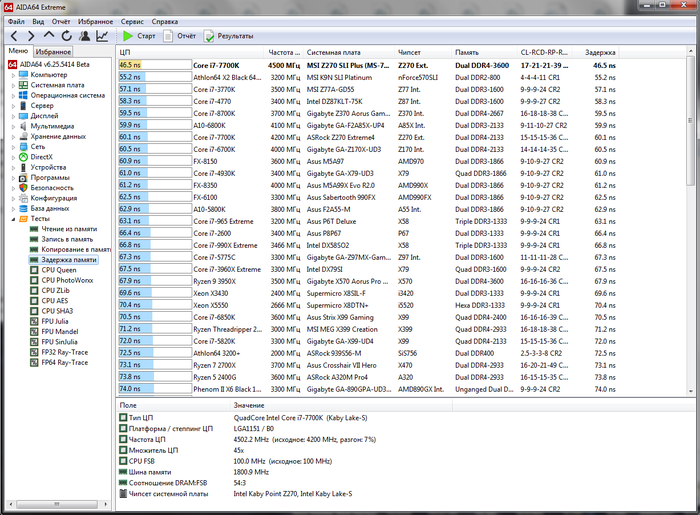
Task: Sort by the ЦП column header
Action: (x=190, y=52)
